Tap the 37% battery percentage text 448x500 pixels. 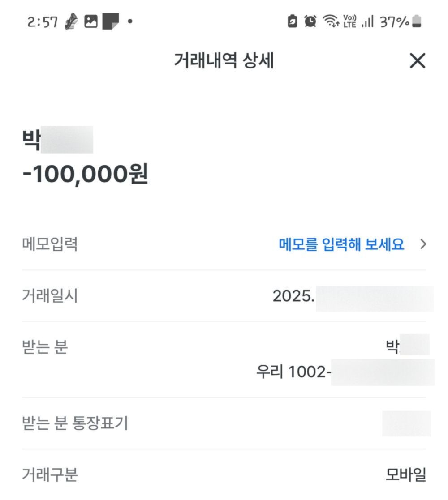tap(394, 21)
